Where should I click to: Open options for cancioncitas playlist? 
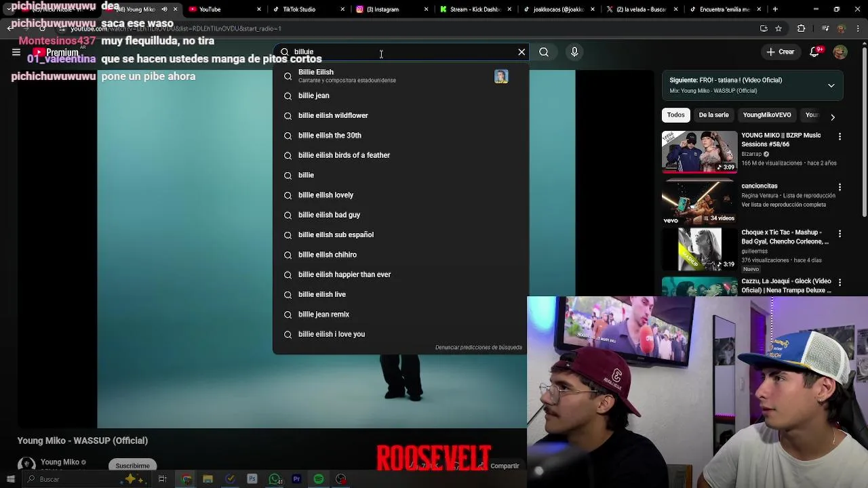(x=840, y=187)
